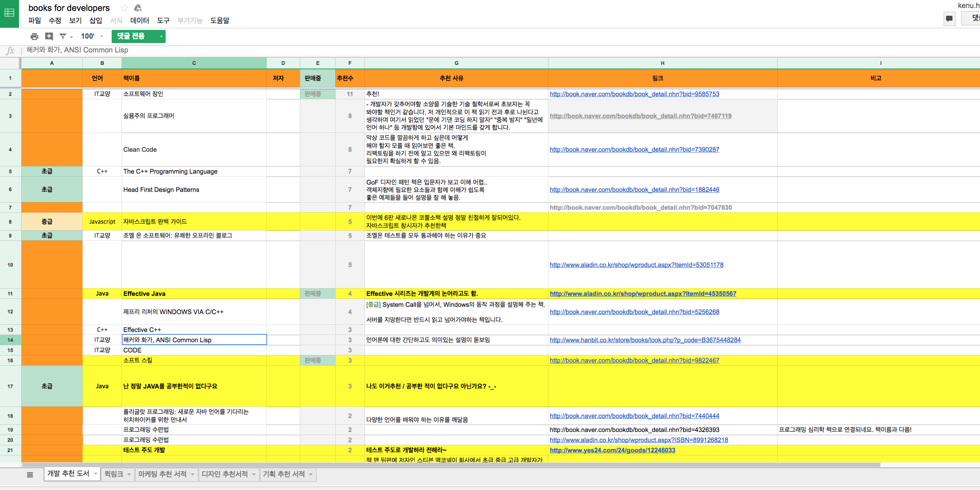Open the naver link ending in bid=1882446
The height and width of the screenshot is (490, 980).
pos(634,190)
